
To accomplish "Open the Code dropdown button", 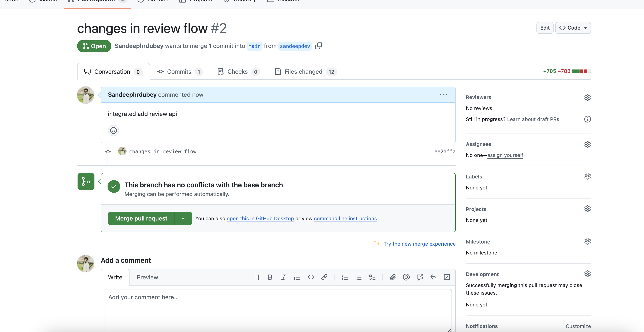I will 573,28.
